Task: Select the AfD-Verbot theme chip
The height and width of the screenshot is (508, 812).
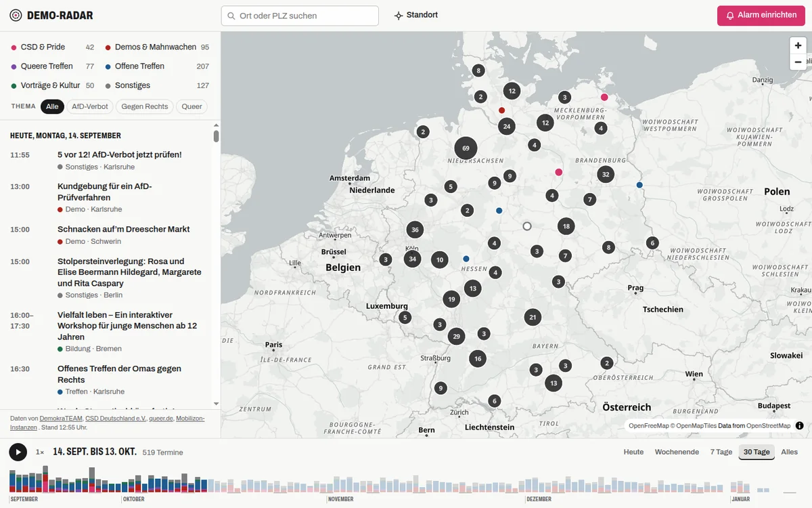Action: click(x=90, y=106)
